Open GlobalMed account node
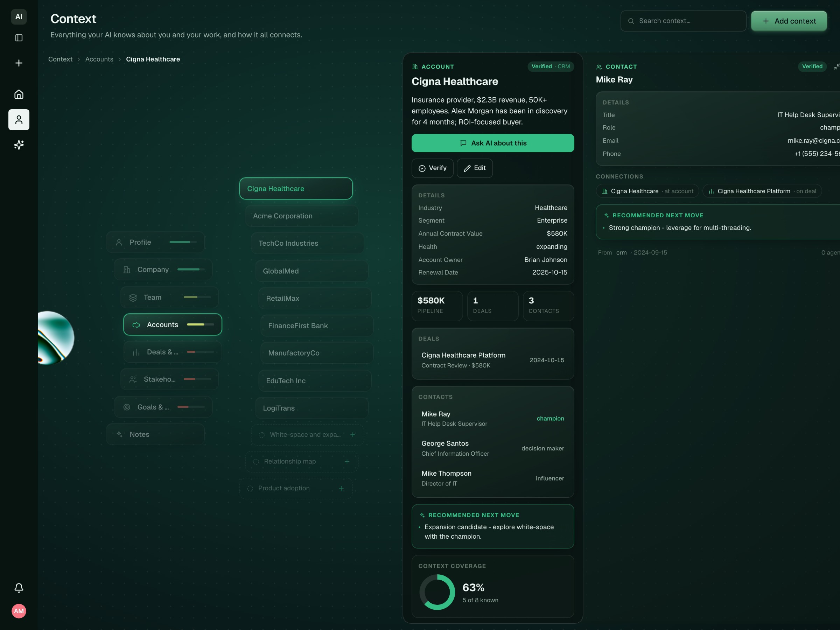The image size is (840, 630). [x=311, y=271]
